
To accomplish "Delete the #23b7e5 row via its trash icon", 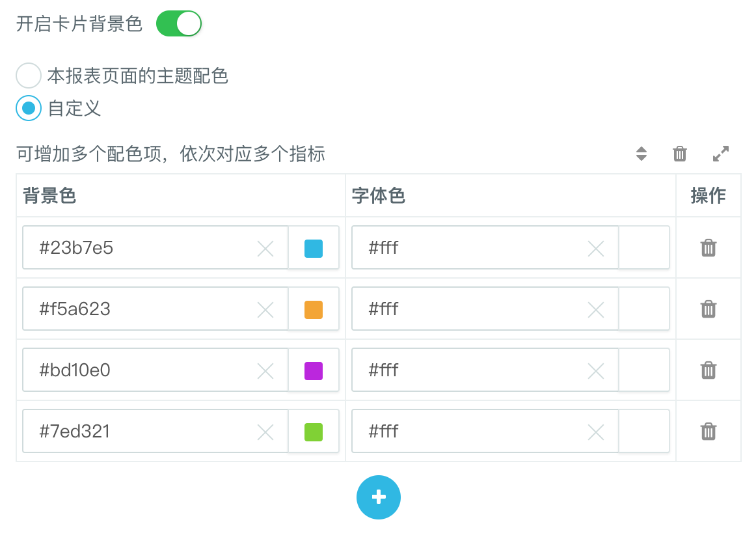I will tap(709, 247).
